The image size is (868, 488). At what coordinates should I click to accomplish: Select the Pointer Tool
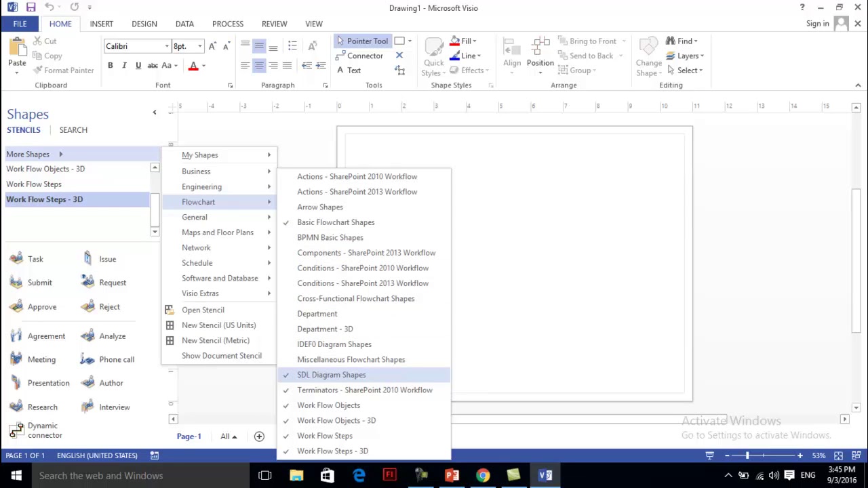pos(363,41)
